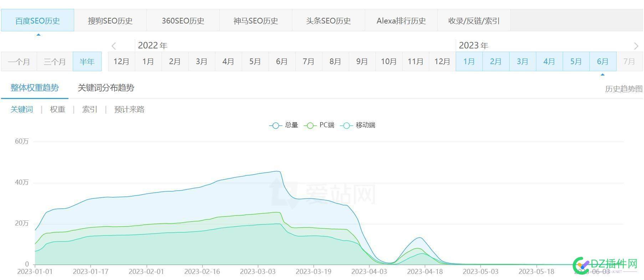Pick 2022年 12月 before 2023's 1月
The width and height of the screenshot is (644, 280).
tap(442, 62)
